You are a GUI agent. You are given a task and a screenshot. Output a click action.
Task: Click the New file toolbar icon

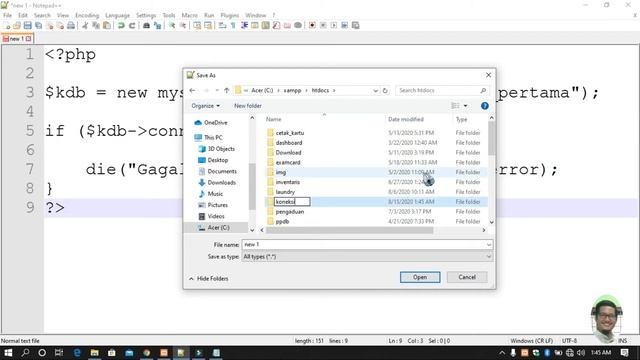tap(7, 25)
